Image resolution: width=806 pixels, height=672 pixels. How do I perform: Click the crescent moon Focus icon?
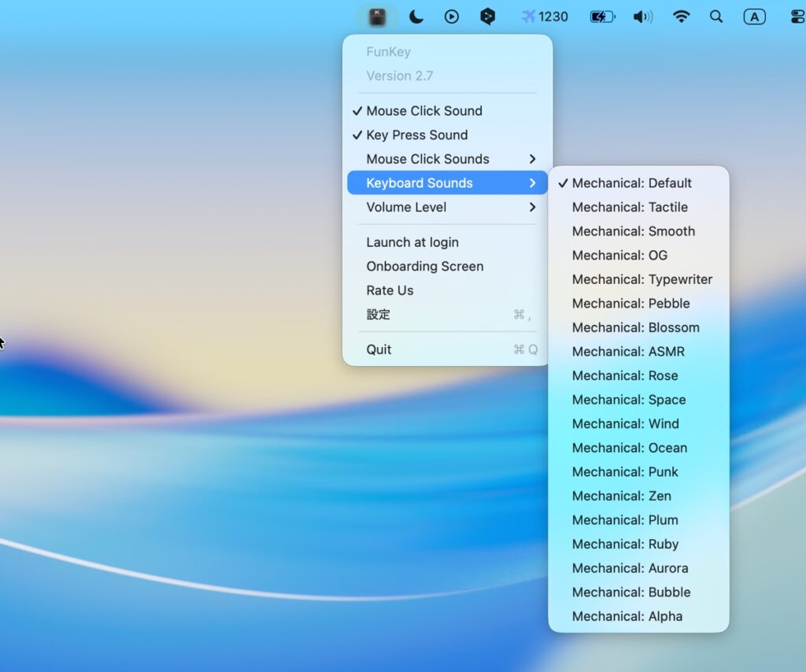416,17
